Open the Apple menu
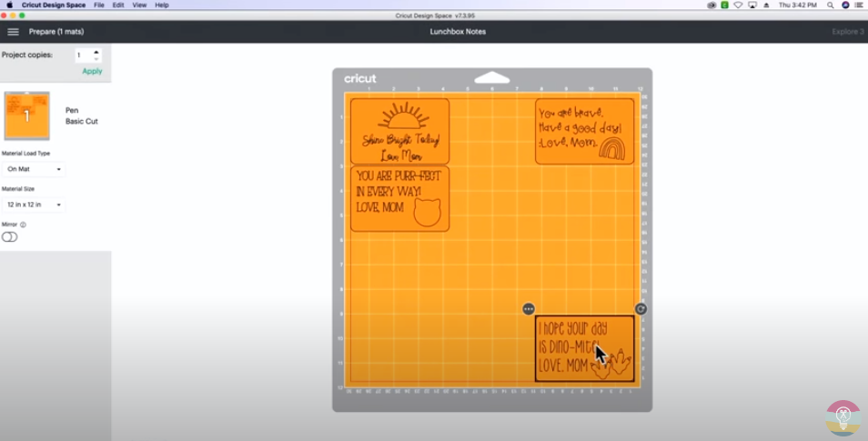Viewport: 868px width, 441px height. point(9,5)
